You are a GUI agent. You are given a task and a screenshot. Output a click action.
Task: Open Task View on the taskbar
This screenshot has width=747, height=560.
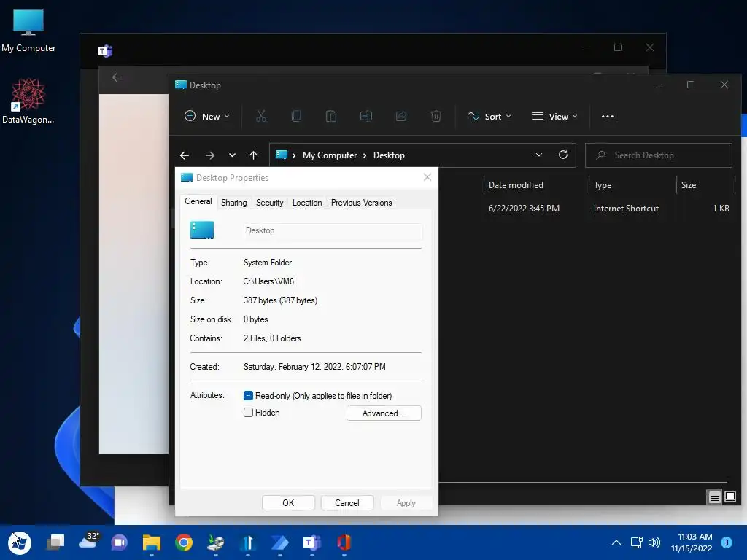[55, 542]
